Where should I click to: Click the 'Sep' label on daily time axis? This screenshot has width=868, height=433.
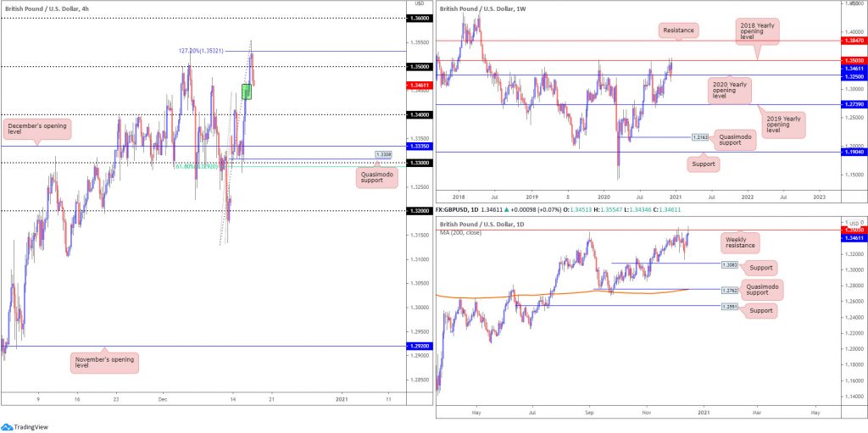coord(589,413)
